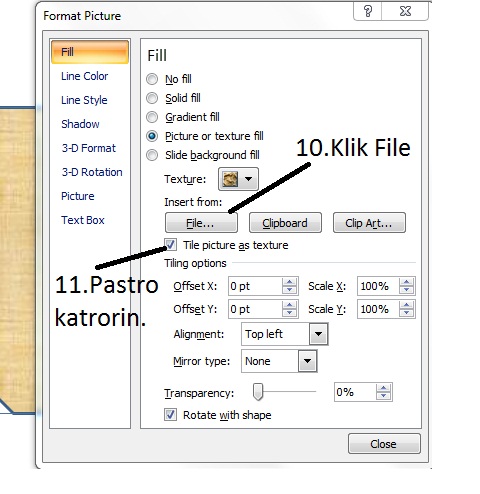Image resolution: width=480 pixels, height=494 pixels.
Task: Click the help question mark icon
Action: [x=367, y=11]
